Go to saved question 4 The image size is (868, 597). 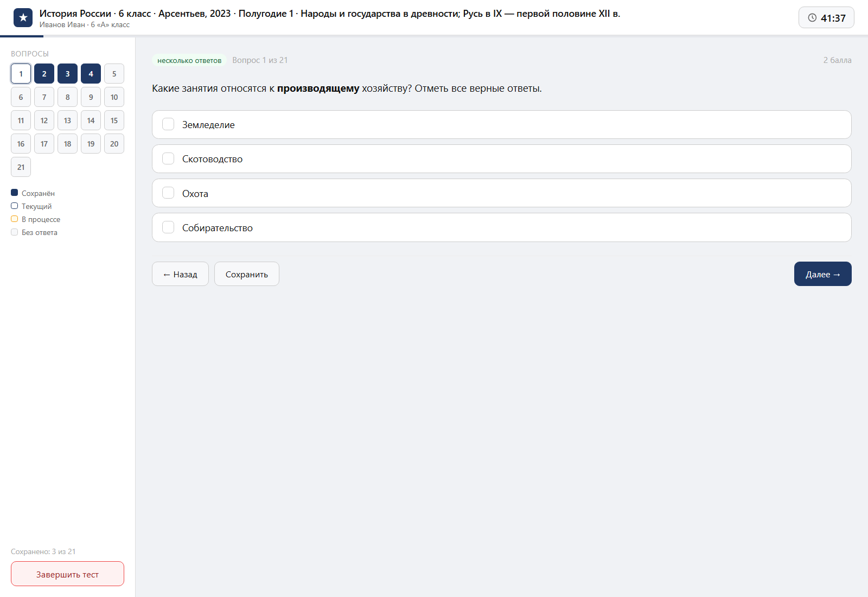[x=91, y=74]
